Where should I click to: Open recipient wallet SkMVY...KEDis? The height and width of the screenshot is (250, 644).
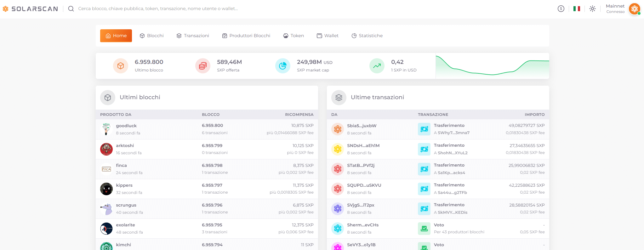click(453, 212)
